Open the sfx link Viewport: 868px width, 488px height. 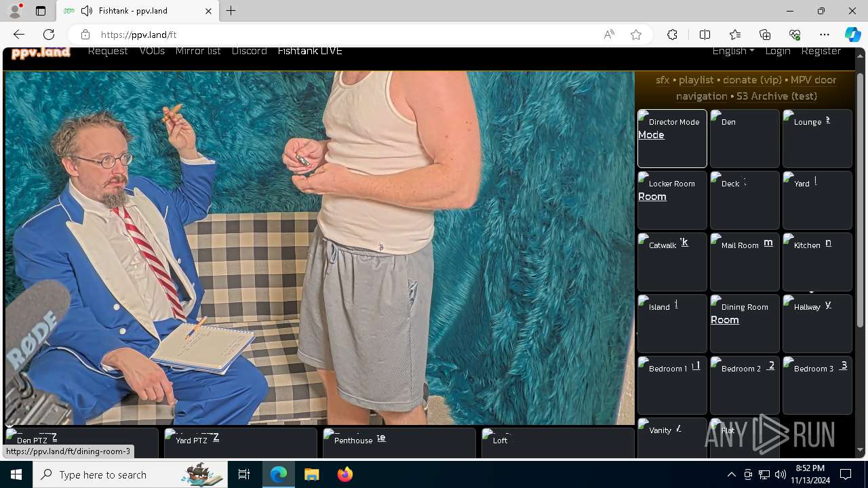663,80
